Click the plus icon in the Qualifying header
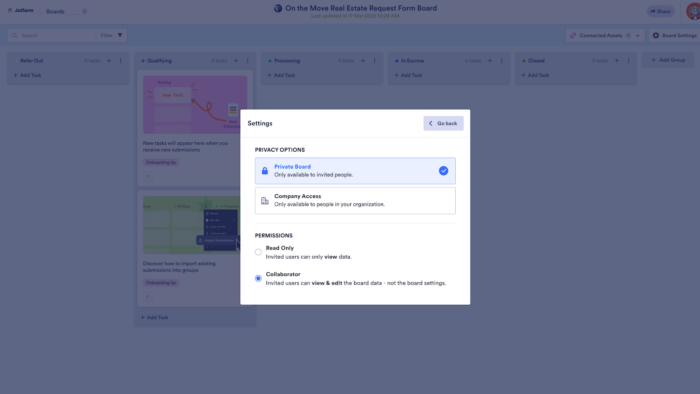 pyautogui.click(x=236, y=61)
